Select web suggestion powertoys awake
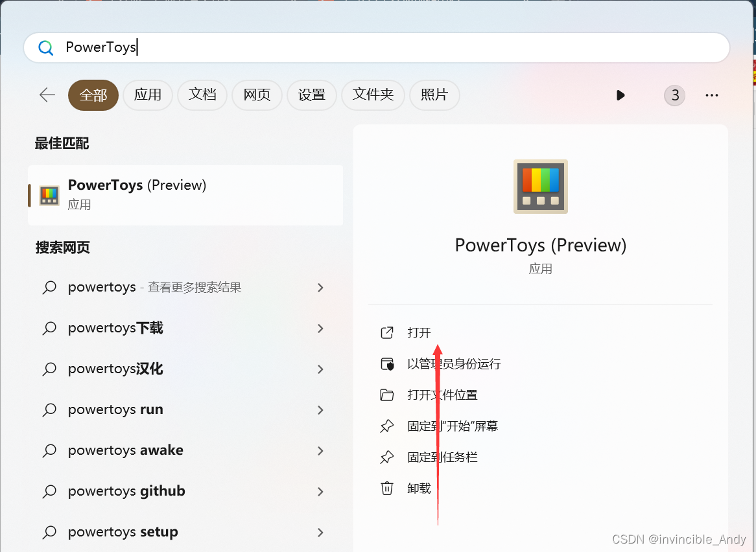 coord(185,451)
